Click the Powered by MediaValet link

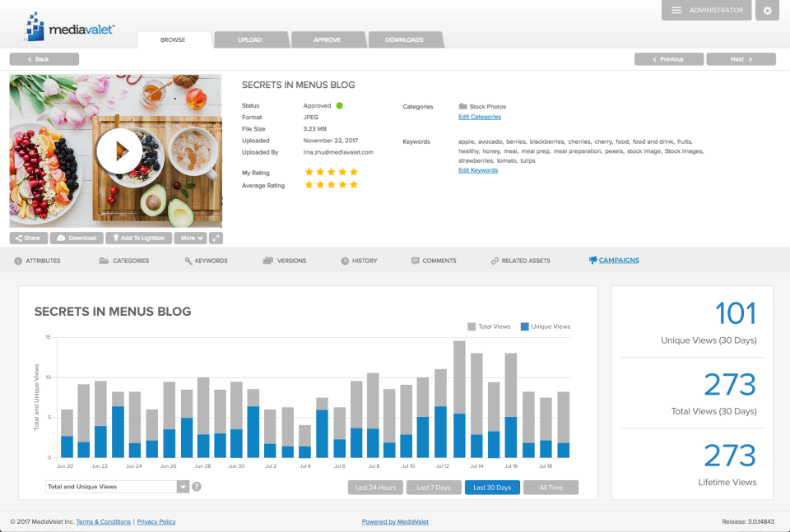point(395,522)
